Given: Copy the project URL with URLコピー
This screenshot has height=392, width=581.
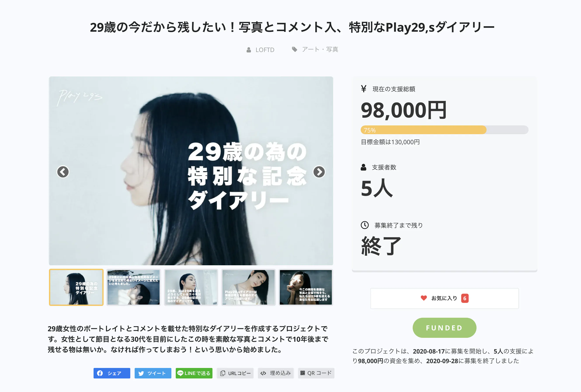Looking at the screenshot, I should (235, 373).
